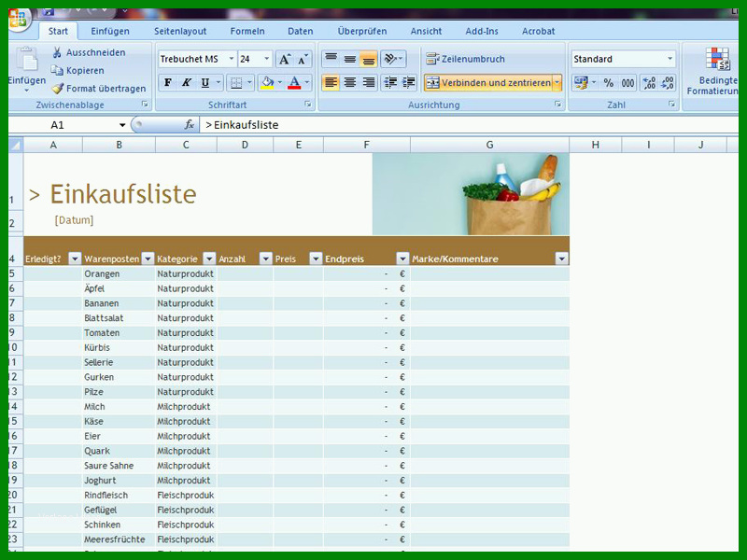The image size is (747, 560).
Task: Open the Ansicht tab
Action: [x=426, y=32]
